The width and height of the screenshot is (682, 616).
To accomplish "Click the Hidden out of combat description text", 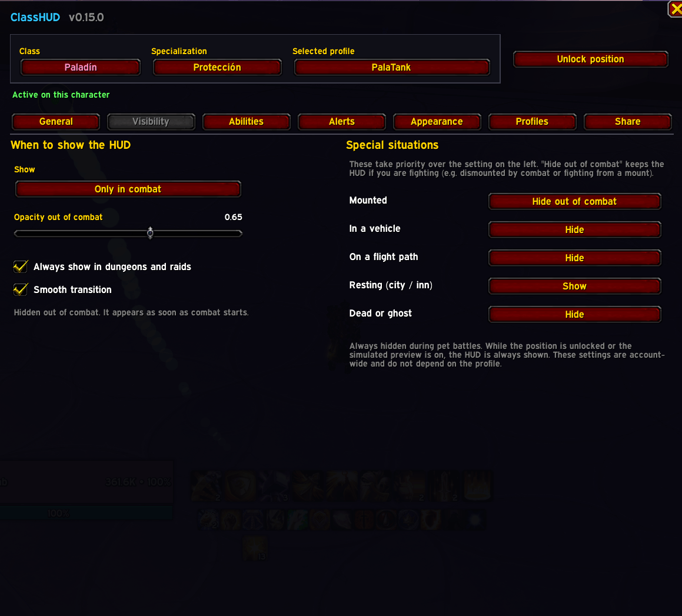I will click(131, 313).
